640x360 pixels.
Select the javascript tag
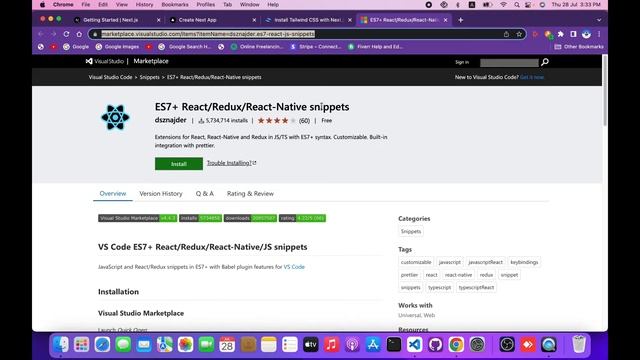449,262
